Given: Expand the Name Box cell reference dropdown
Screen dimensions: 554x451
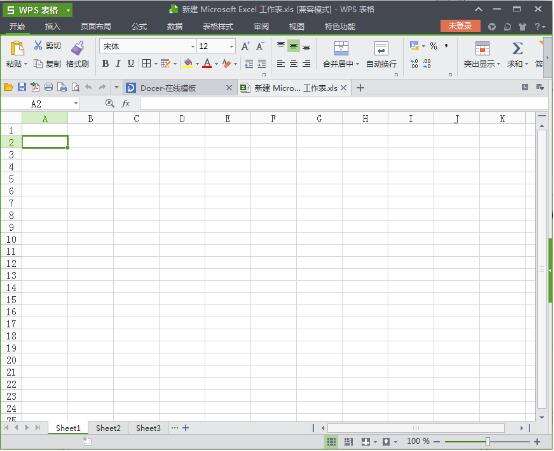Looking at the screenshot, I should [76, 104].
